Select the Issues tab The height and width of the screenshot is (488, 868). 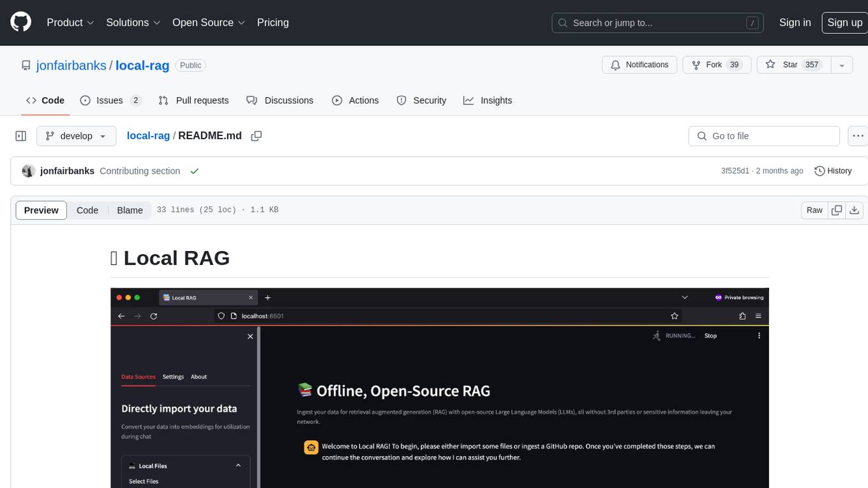point(110,100)
